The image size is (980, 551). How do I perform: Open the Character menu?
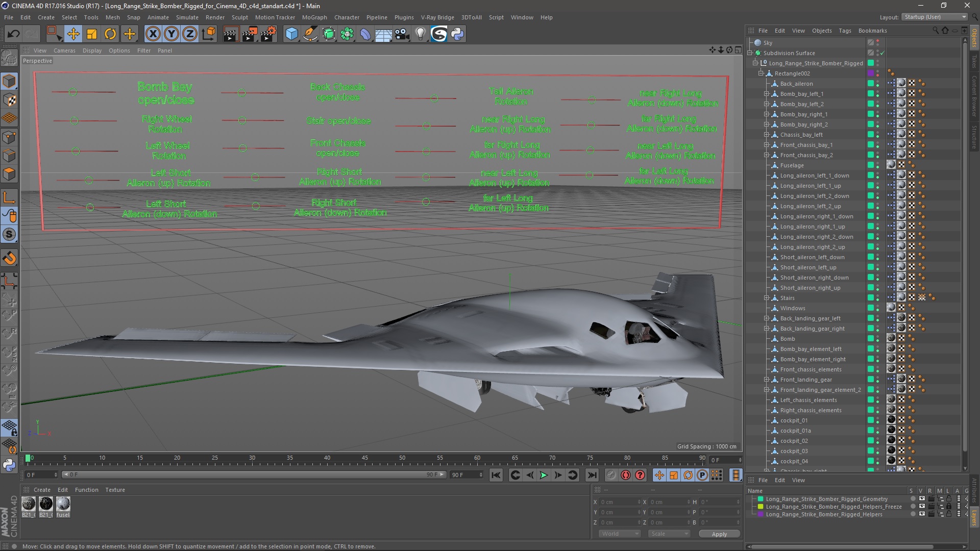[347, 17]
